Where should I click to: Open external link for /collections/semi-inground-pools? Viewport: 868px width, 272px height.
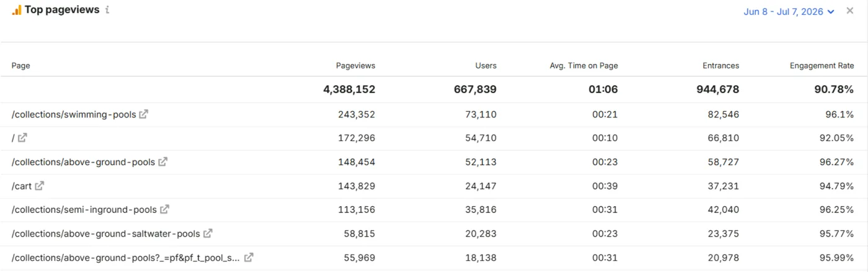164,209
